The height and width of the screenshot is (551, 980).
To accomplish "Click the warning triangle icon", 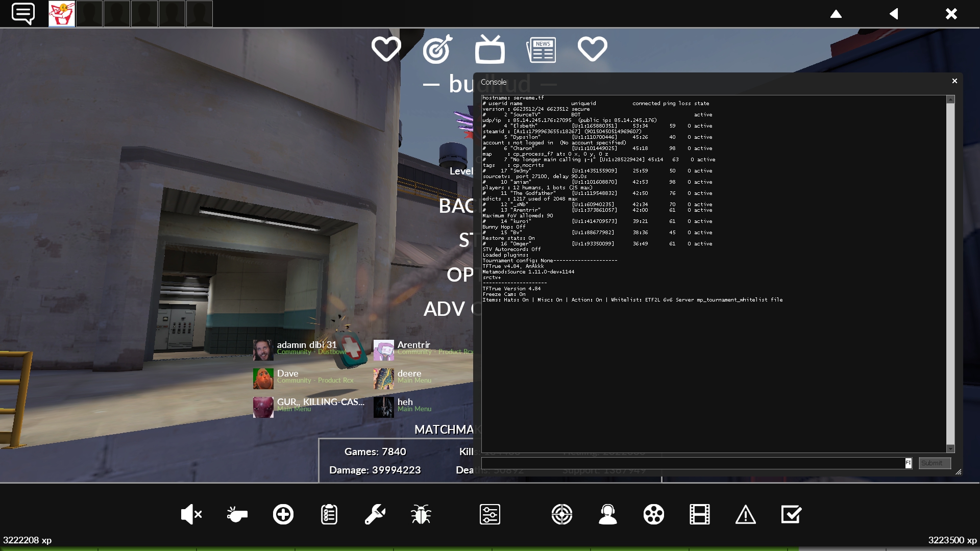I will point(746,514).
